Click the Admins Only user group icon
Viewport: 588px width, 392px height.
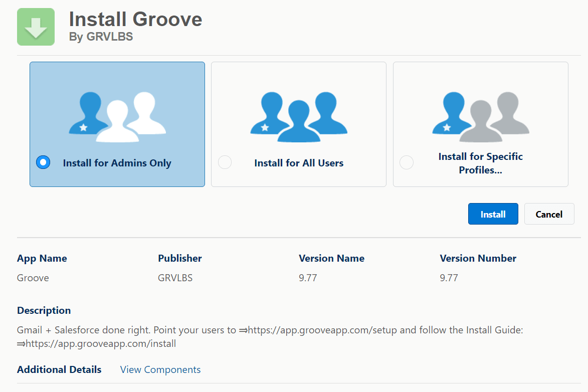coord(117,117)
